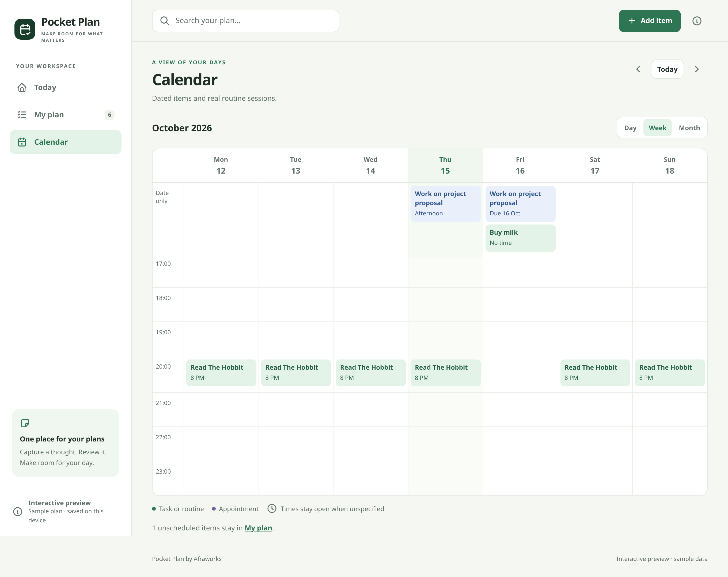The width and height of the screenshot is (728, 577).
Task: Select the Fri 16 column header
Action: click(520, 166)
